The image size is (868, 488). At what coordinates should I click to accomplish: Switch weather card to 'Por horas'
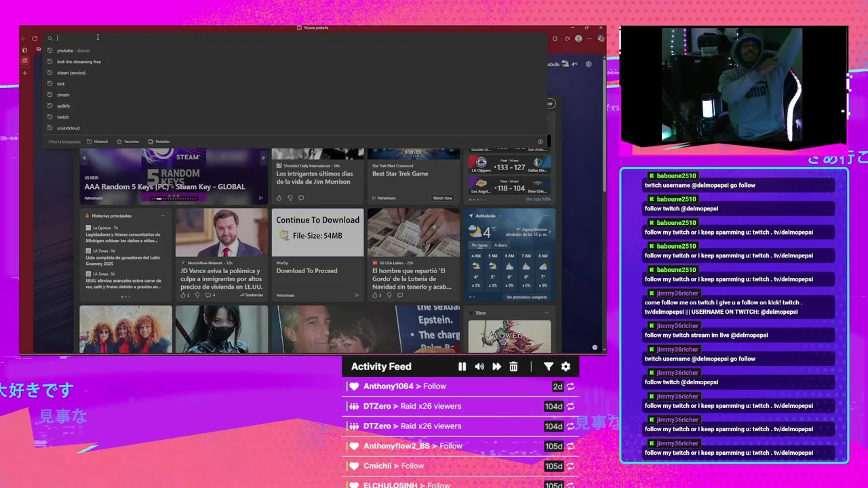pos(480,245)
